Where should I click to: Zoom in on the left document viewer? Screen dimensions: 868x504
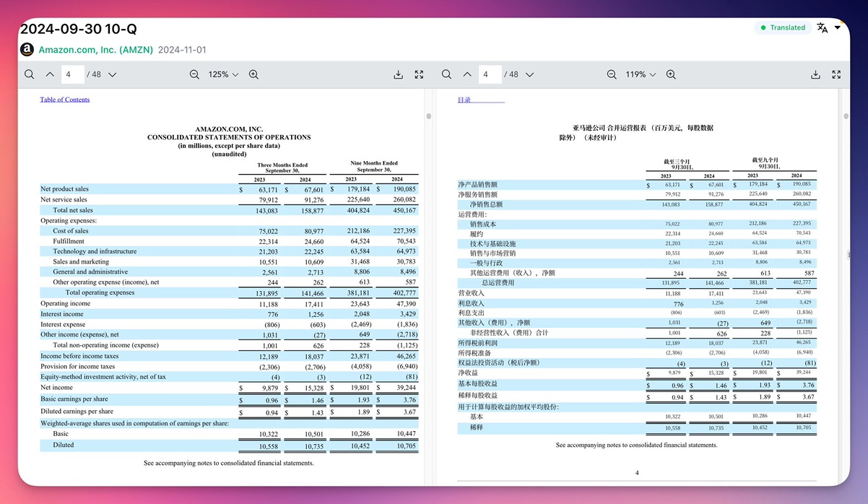click(253, 74)
